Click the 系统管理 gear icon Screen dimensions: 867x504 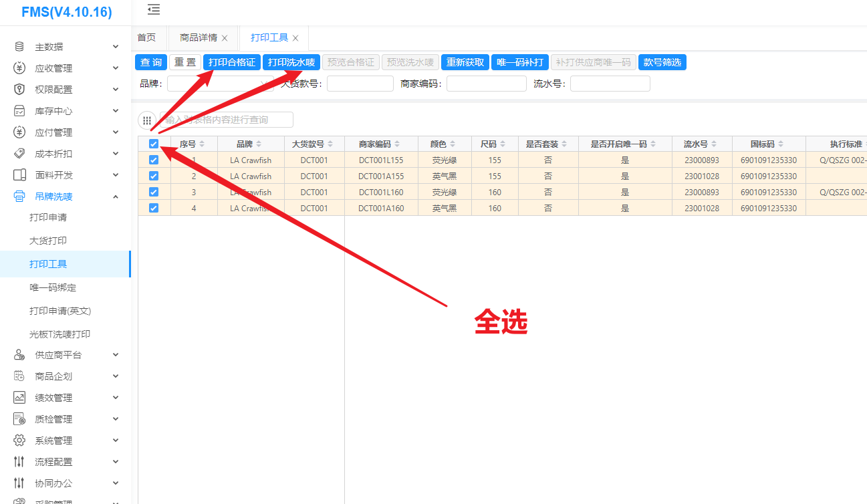point(19,440)
